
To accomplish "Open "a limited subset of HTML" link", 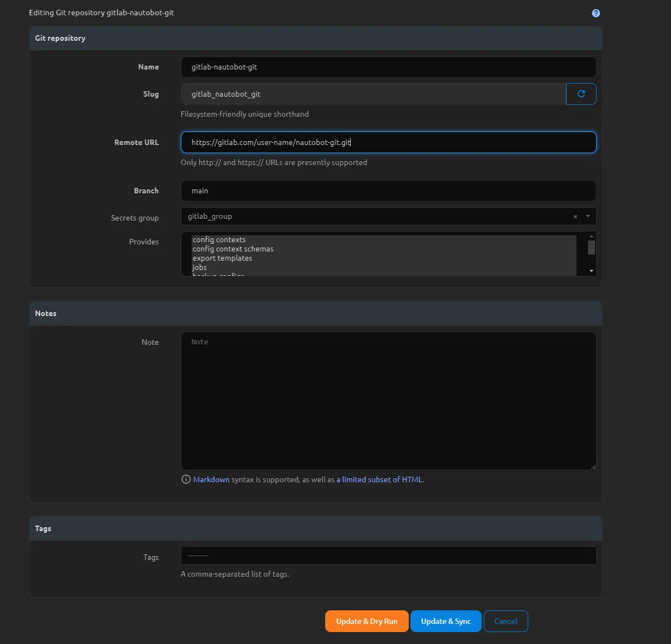I will 379,479.
